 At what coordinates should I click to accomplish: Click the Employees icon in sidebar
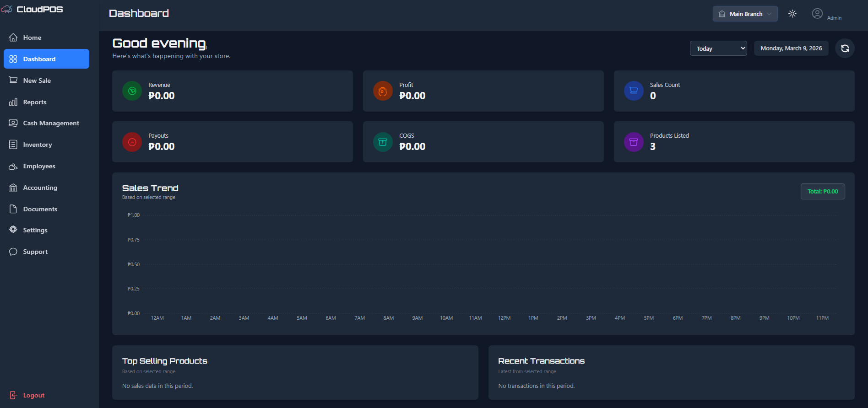[x=13, y=166]
